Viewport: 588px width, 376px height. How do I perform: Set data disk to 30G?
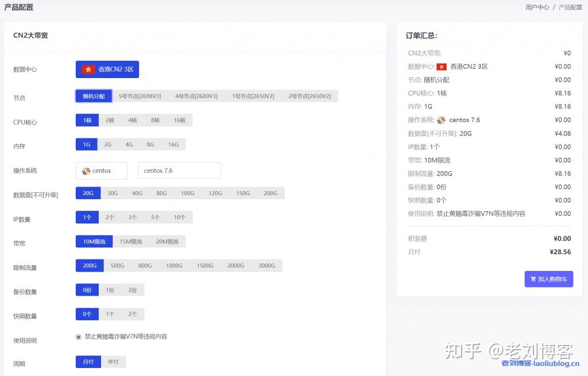pos(113,193)
